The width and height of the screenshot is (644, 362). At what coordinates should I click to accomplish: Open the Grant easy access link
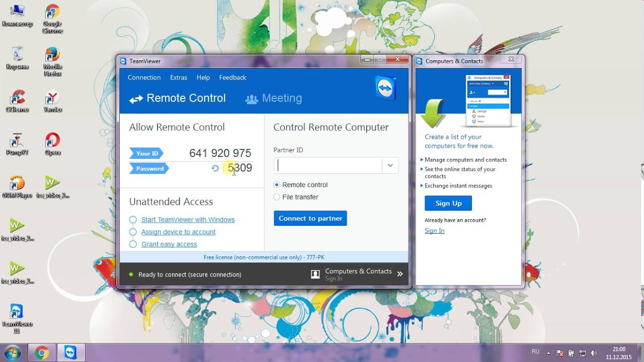169,244
